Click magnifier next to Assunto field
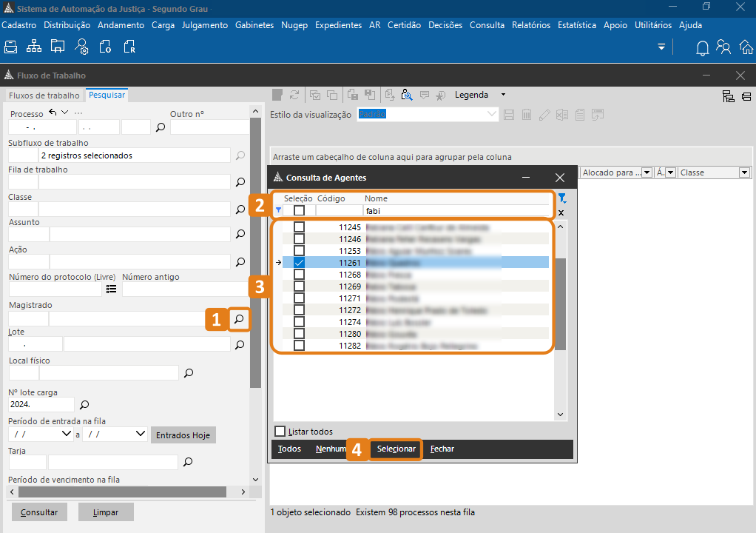 tap(240, 234)
